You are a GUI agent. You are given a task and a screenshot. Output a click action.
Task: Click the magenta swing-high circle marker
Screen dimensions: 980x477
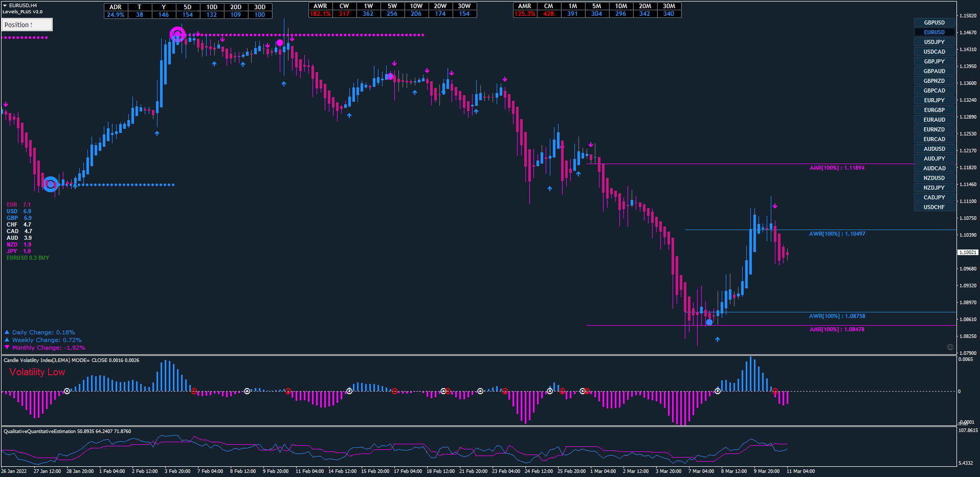click(177, 35)
